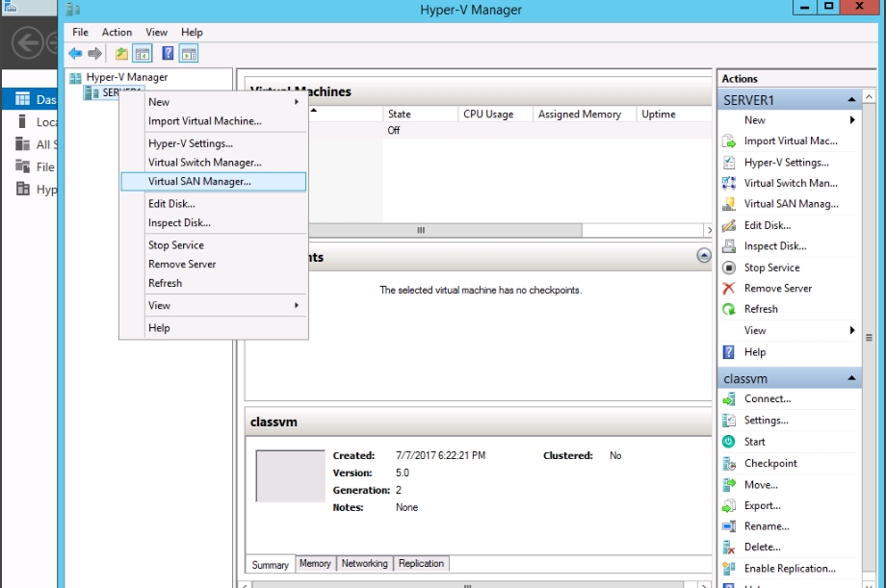Click the Forward arrow toolbar icon
This screenshot has width=886, height=588.
(x=95, y=54)
